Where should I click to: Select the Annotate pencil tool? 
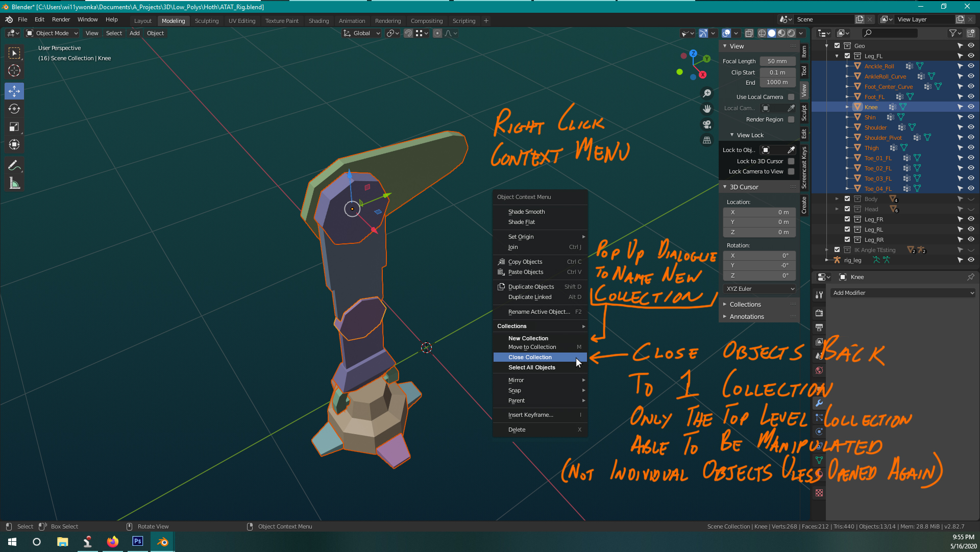pos(14,165)
